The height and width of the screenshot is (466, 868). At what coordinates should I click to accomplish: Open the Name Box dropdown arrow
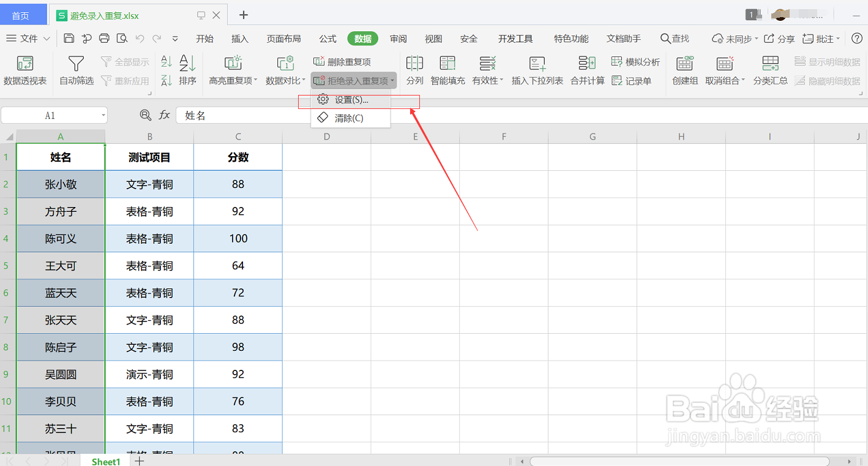[103, 116]
